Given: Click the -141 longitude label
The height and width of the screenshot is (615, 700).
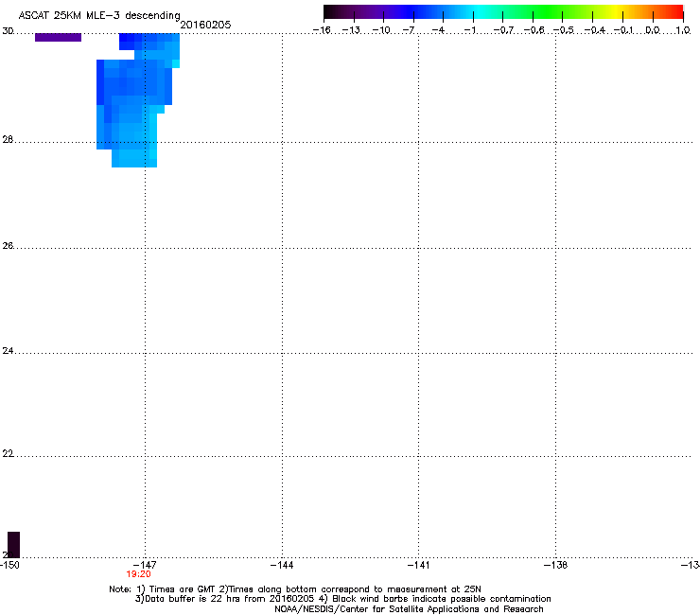Looking at the screenshot, I should (x=418, y=565).
